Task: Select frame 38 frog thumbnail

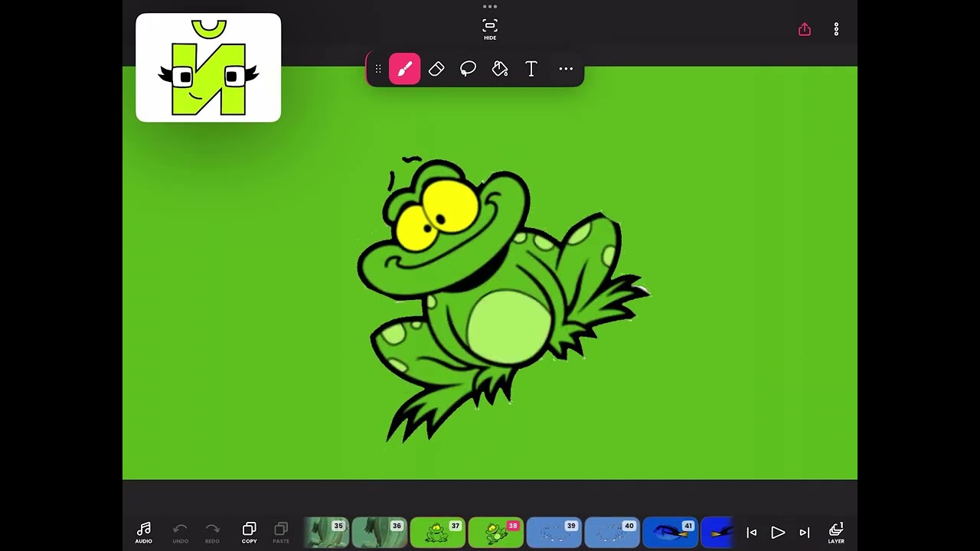Action: 496,533
